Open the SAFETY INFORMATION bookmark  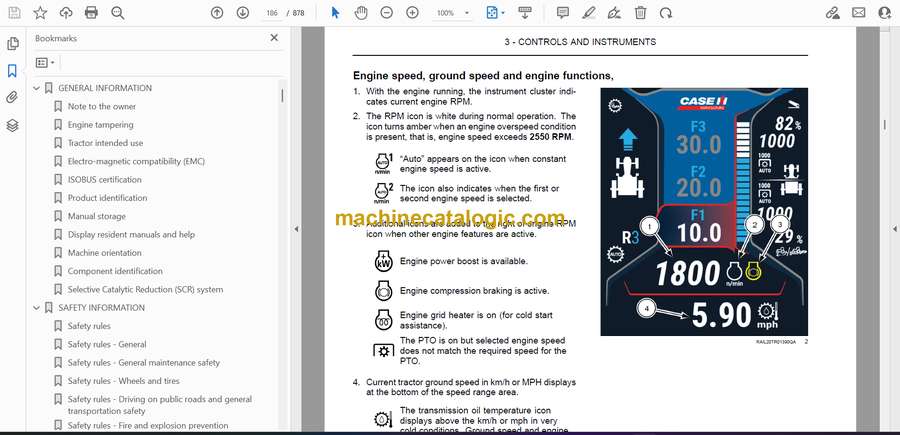pos(102,308)
